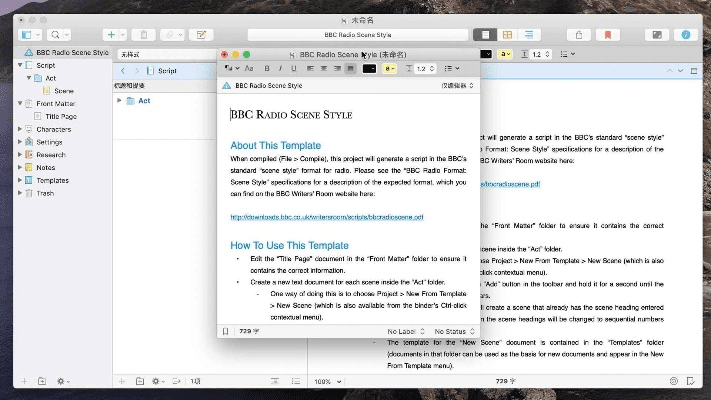
Task: Click the line spacing 1.2 stepper field
Action: coord(421,69)
